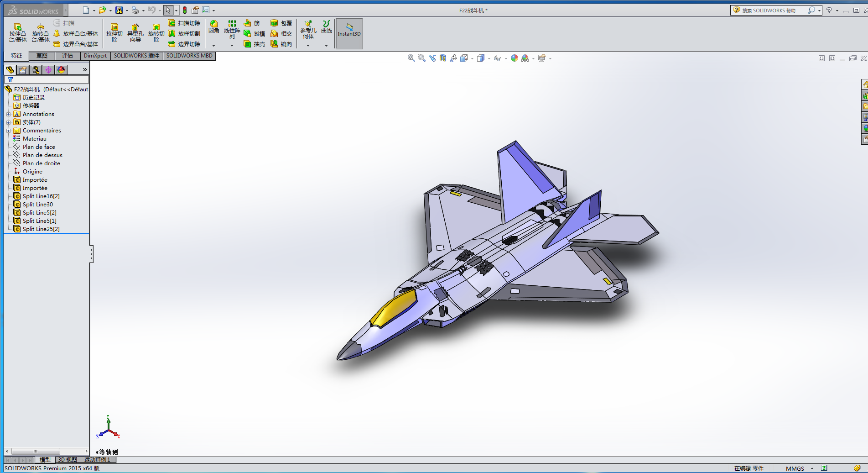Select the 扫描切除 swept cut tool
This screenshot has width=868, height=473.
click(x=184, y=23)
